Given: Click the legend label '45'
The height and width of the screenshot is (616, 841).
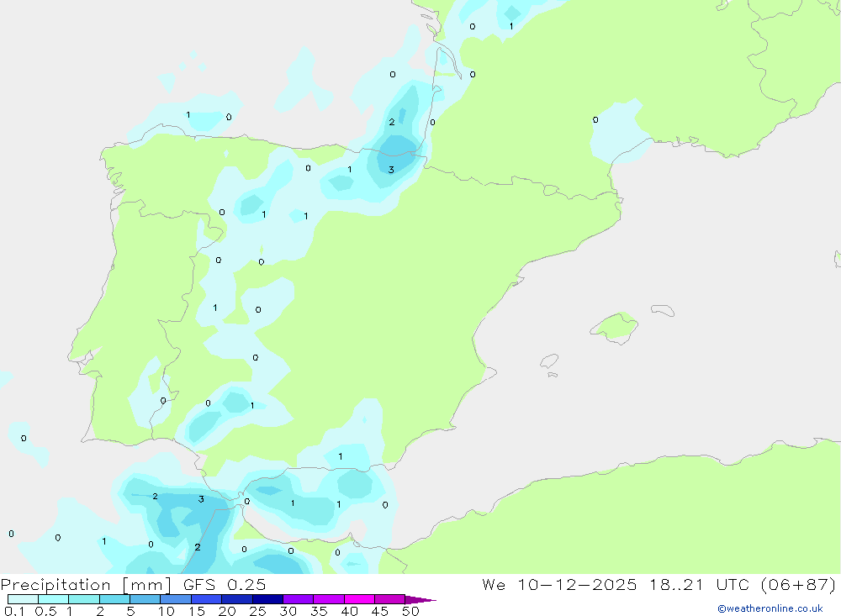Looking at the screenshot, I should (380, 611).
